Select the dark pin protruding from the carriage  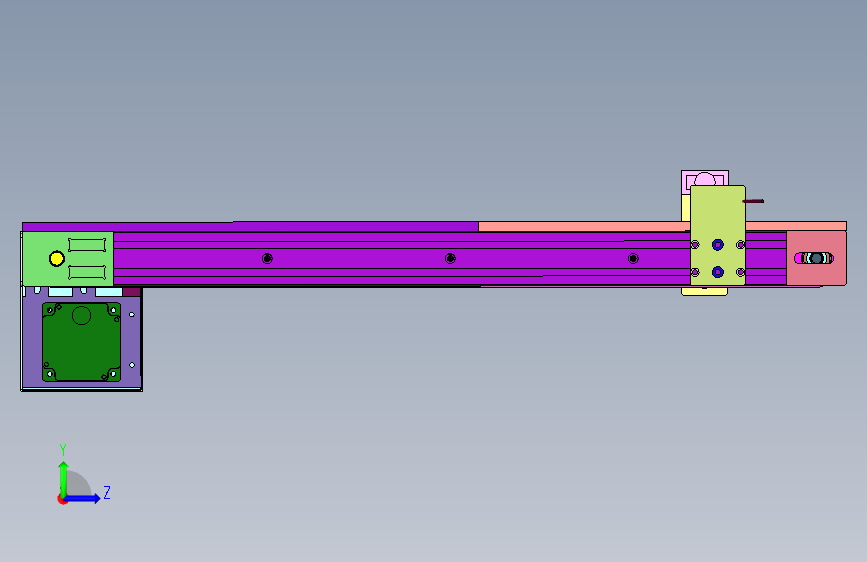click(753, 201)
